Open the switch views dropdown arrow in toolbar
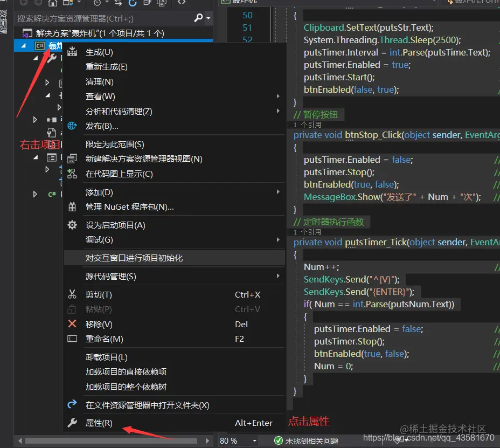The image size is (500, 448). point(79,3)
